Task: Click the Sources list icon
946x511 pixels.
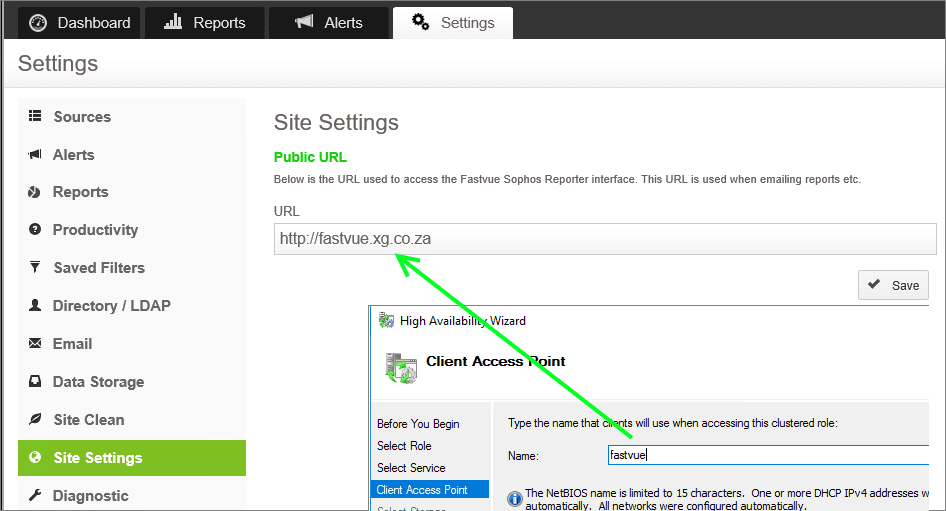Action: (35, 116)
